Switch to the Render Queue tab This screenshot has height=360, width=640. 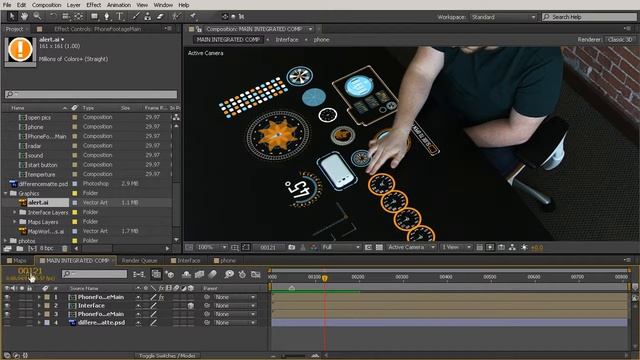click(139, 260)
